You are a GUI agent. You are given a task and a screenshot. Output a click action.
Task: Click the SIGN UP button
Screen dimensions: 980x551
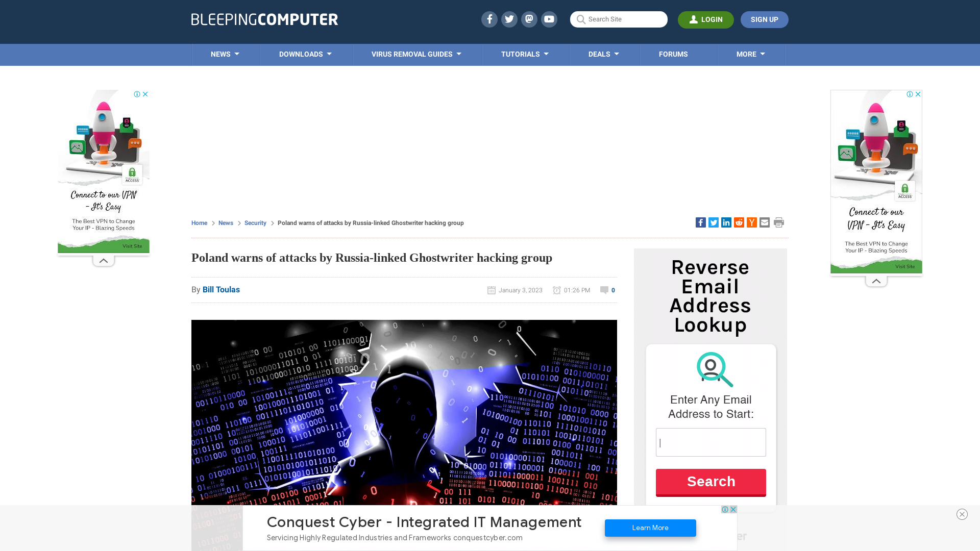[764, 19]
